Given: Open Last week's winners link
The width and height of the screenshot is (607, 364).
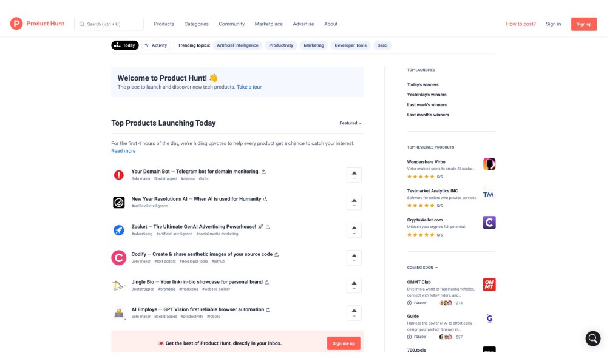Looking at the screenshot, I should [x=427, y=104].
